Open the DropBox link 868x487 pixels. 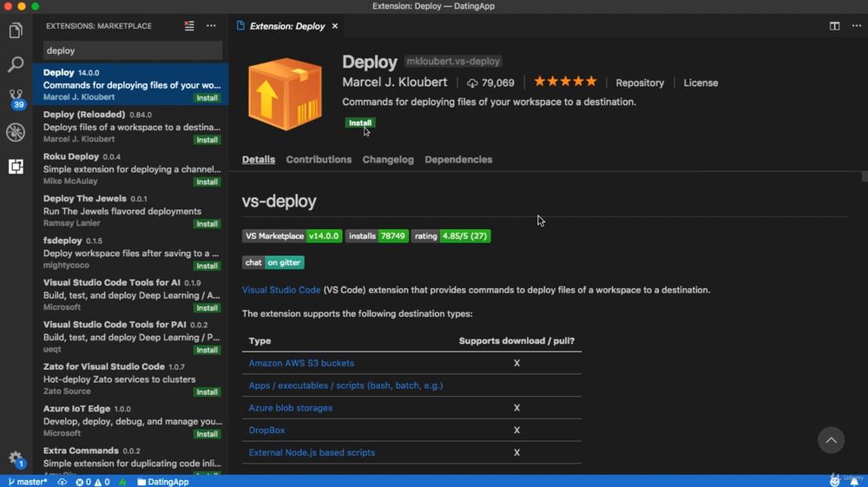tap(266, 430)
